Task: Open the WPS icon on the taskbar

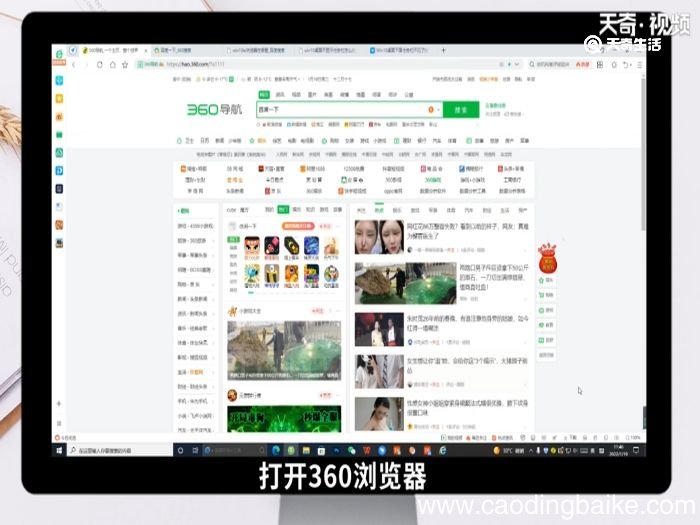Action: 367,450
